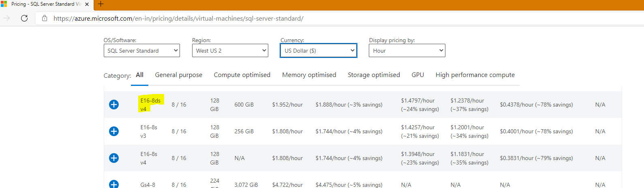Click $0.4378/hour (~78% savings) cell
Image resolution: width=644 pixels, height=188 pixels.
[536, 105]
